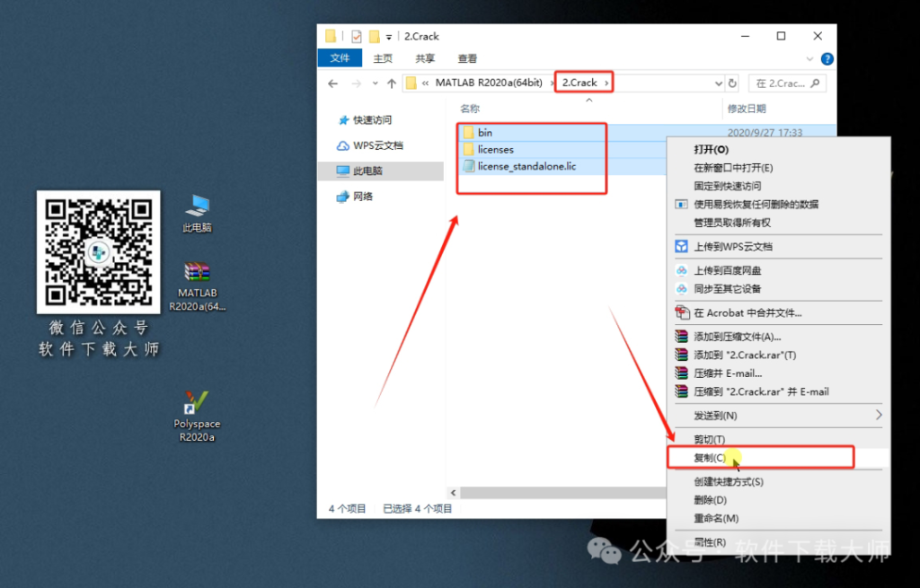Click 复制(C) in the context menu
The image size is (920, 588).
coord(711,457)
